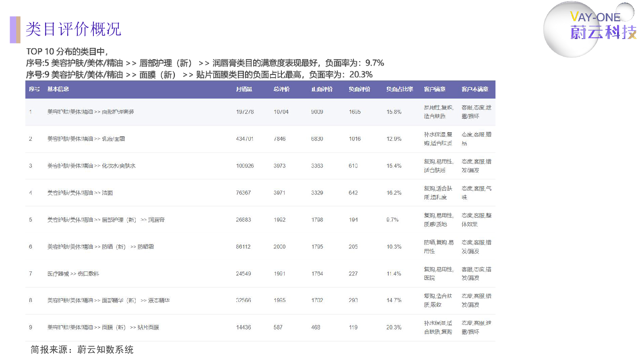Screen dimensions: 644x362
Task: Click the 负面评价 column header
Action: [359, 89]
